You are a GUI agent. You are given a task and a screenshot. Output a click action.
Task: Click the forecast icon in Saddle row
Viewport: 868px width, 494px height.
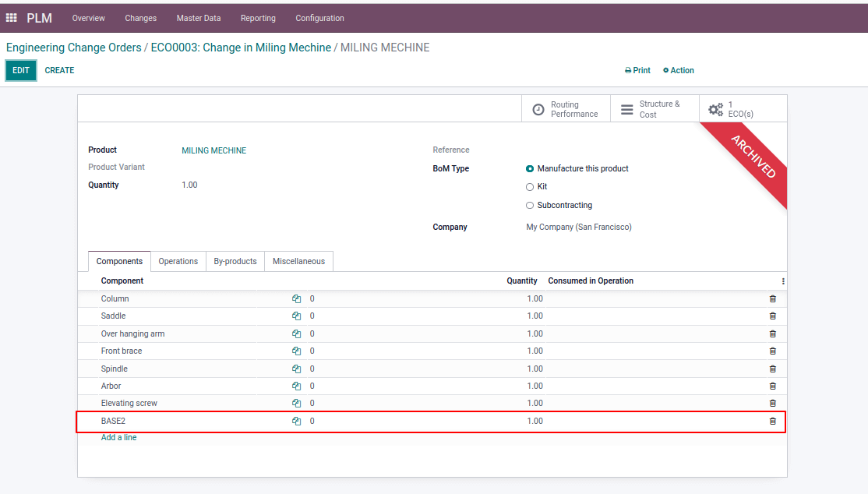pyautogui.click(x=297, y=316)
